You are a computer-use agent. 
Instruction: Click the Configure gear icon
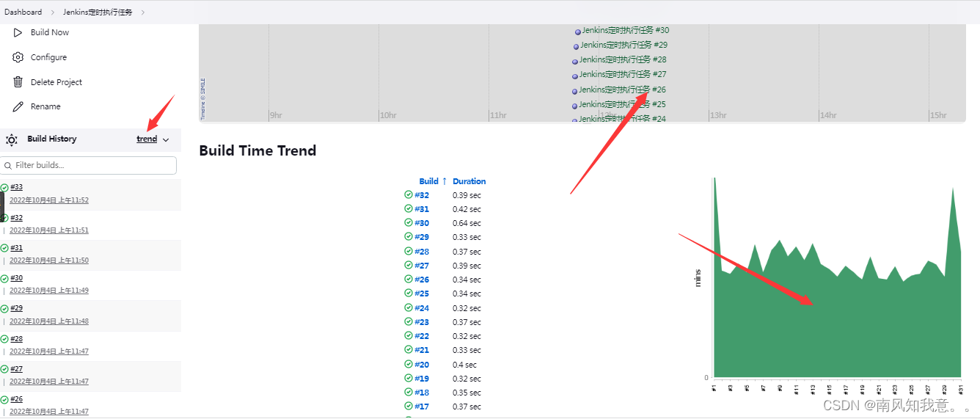point(18,57)
